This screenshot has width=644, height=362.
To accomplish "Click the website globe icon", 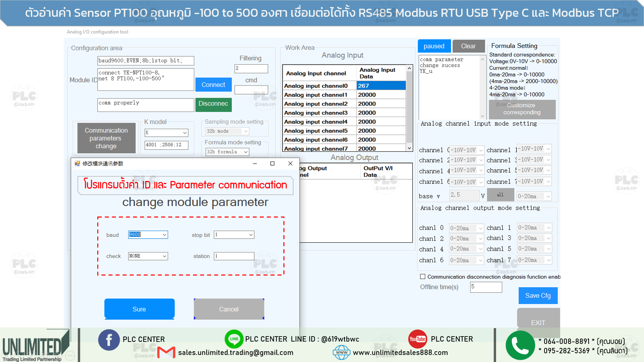I will (x=342, y=353).
